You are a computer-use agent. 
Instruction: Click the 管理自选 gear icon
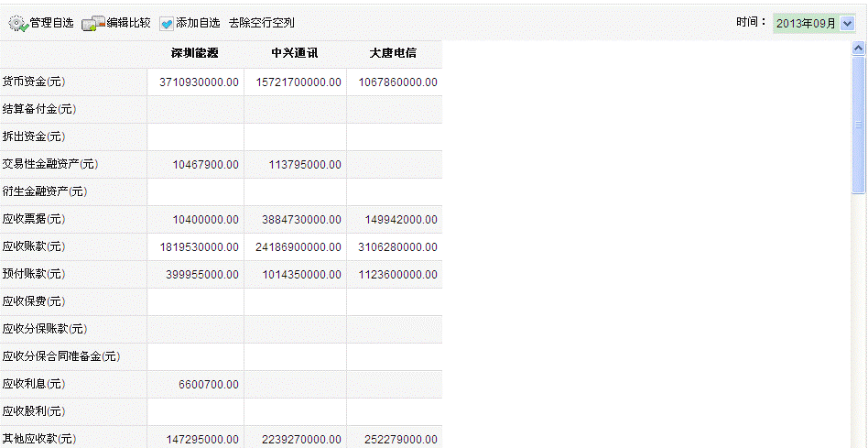[x=18, y=23]
